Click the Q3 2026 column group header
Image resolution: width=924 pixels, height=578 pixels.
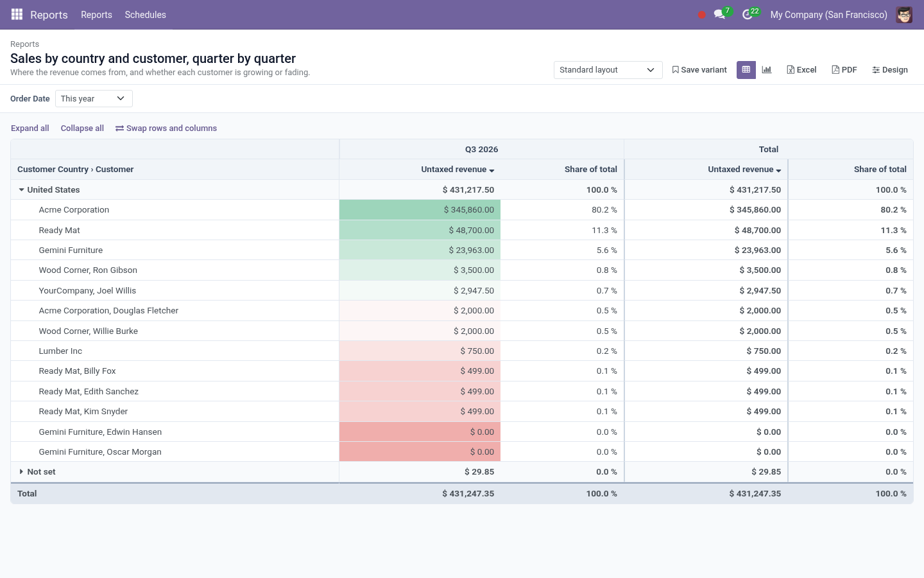pos(481,150)
